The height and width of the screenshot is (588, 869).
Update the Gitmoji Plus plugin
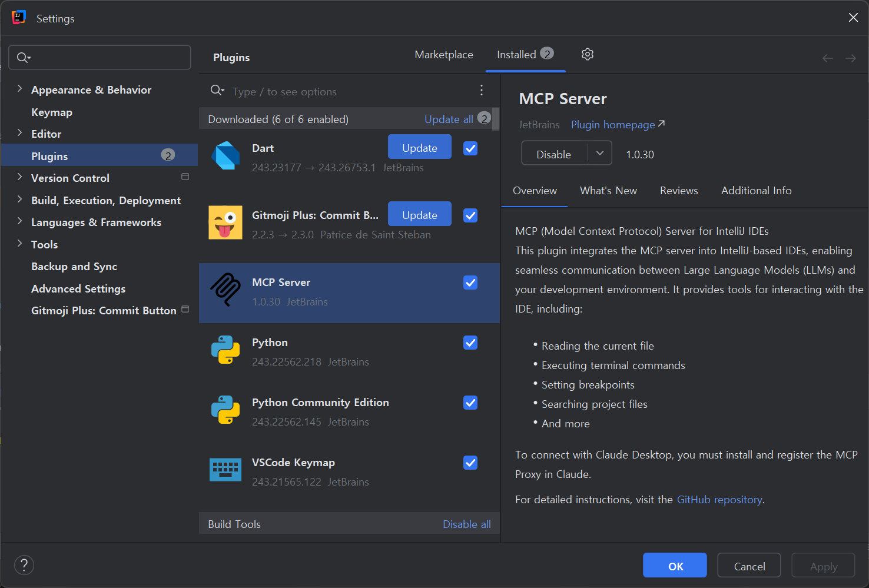pos(420,214)
